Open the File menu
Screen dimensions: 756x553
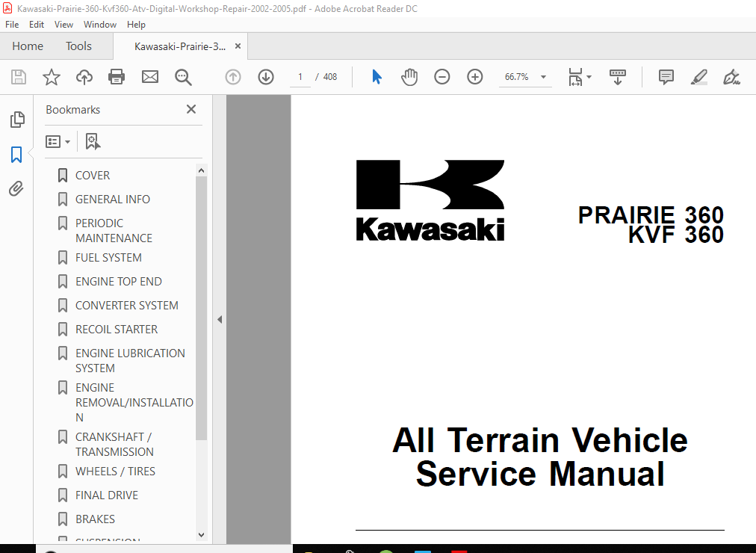click(x=12, y=25)
